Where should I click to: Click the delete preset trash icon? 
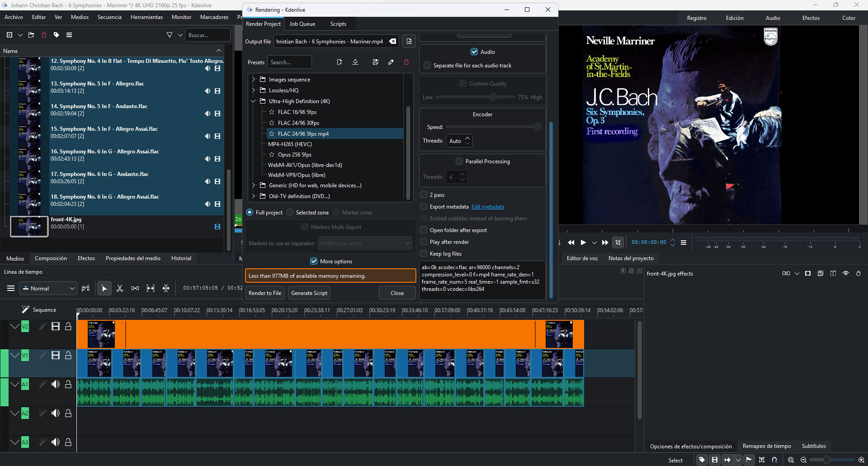406,62
